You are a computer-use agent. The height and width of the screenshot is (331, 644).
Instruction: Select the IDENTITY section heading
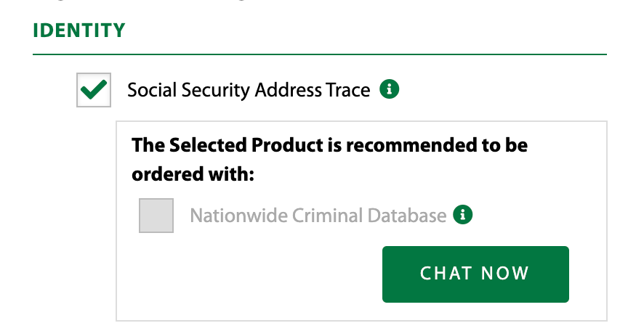pyautogui.click(x=79, y=30)
